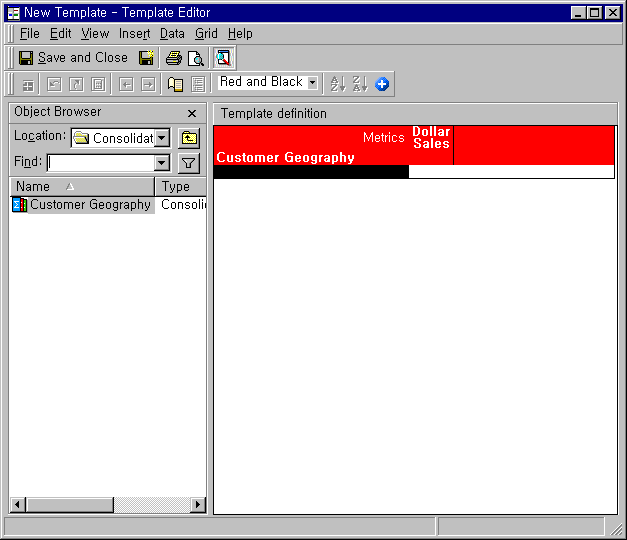Open the Edit menu
Viewport: 627px width, 540px height.
(x=60, y=34)
